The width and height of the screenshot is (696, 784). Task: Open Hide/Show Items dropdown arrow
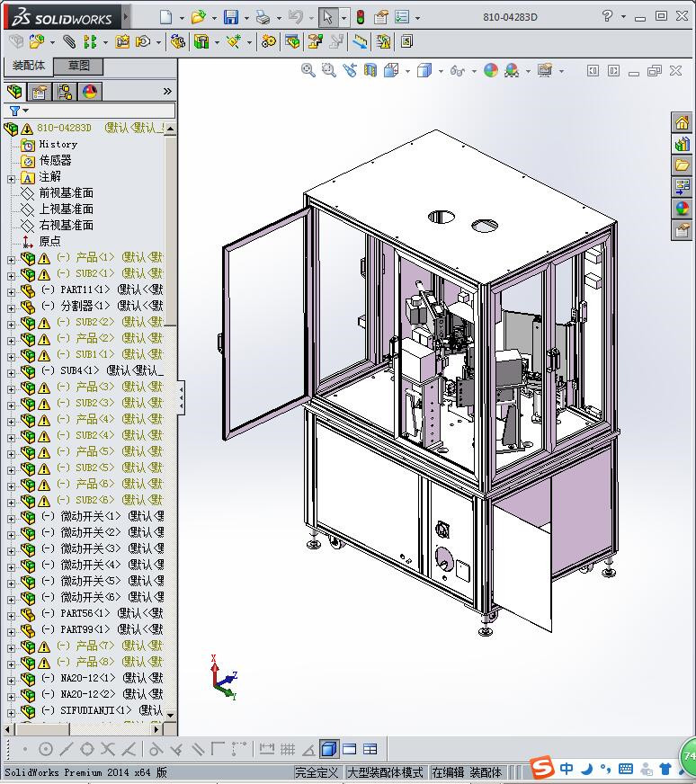pyautogui.click(x=474, y=71)
